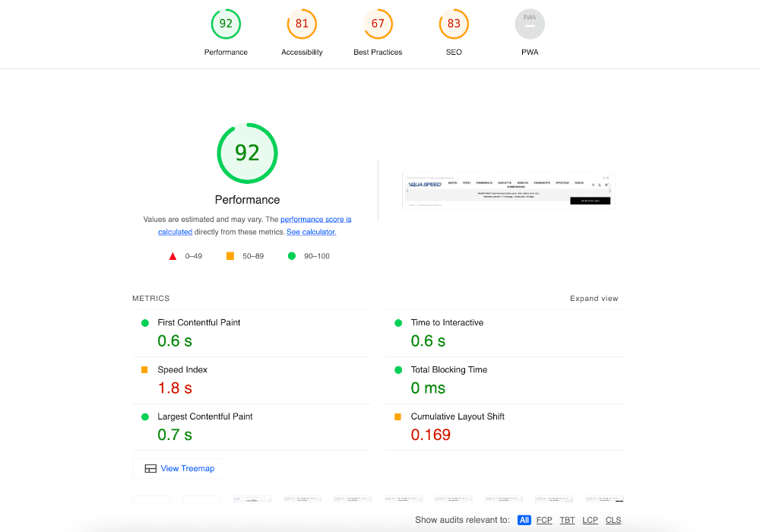760x532 pixels.
Task: Click the large 92 Performance gauge
Action: pos(247,154)
